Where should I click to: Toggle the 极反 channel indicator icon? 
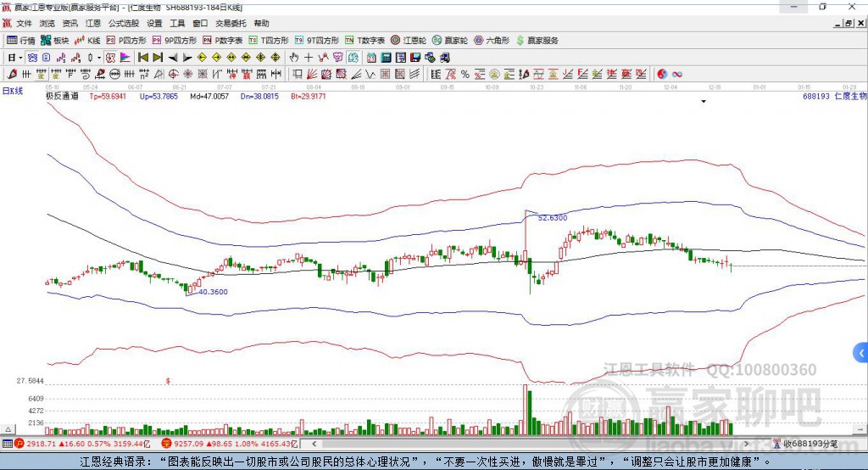pos(110,58)
